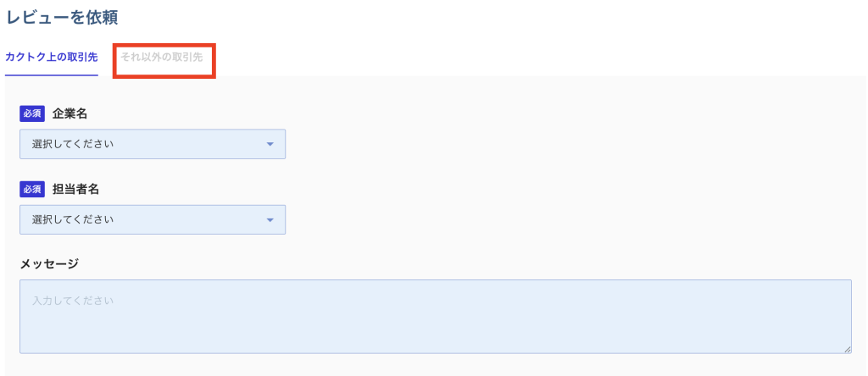Click the 必須 badge beside 企業名

coord(32,114)
